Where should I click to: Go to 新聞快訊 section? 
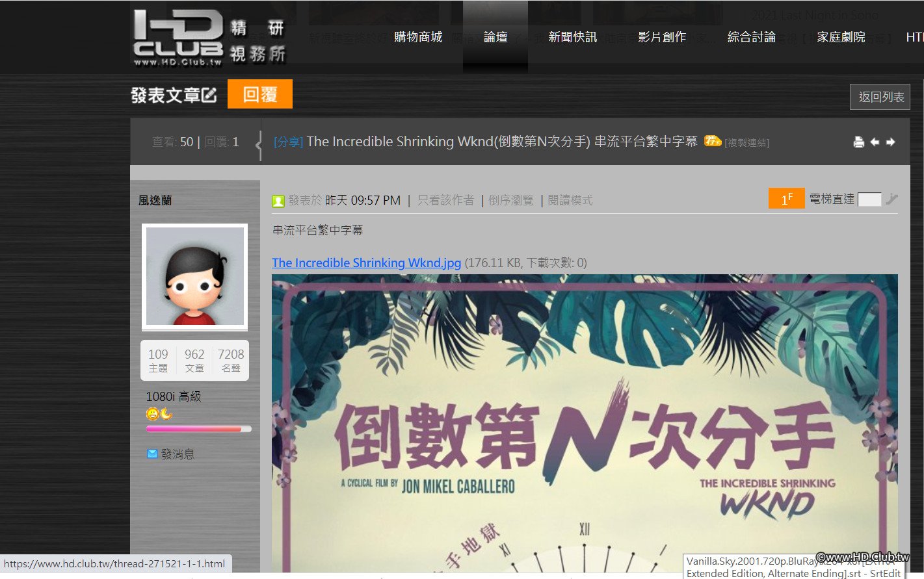572,37
